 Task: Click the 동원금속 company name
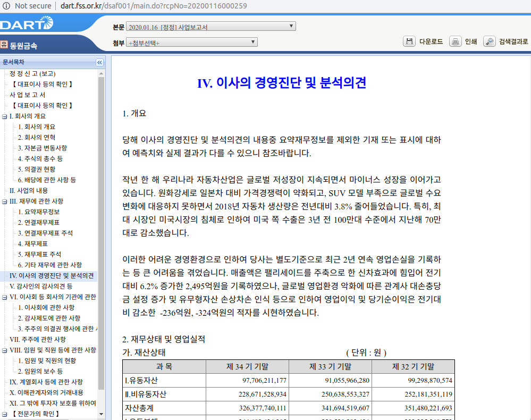coord(23,46)
